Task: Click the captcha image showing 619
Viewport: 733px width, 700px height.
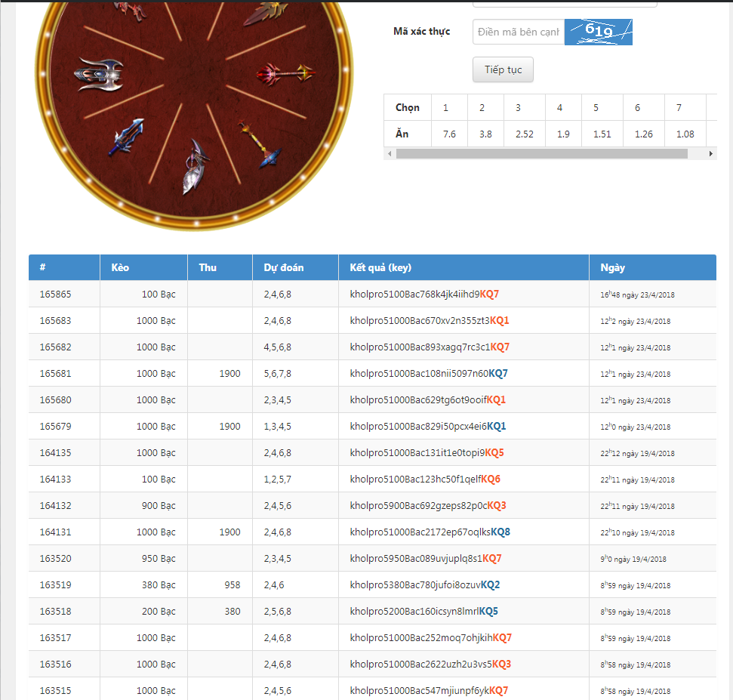Action: [x=598, y=32]
